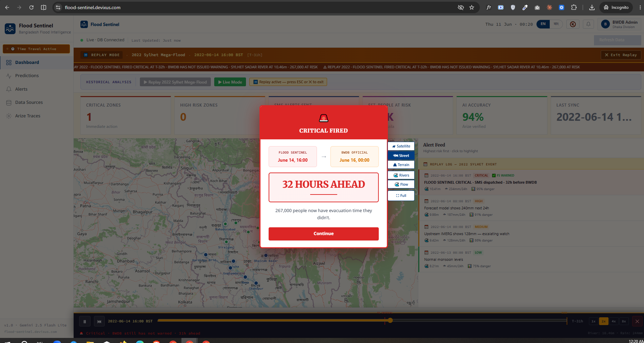Open the BWDB Admin profile menu
This screenshot has width=644, height=343.
(619, 24)
